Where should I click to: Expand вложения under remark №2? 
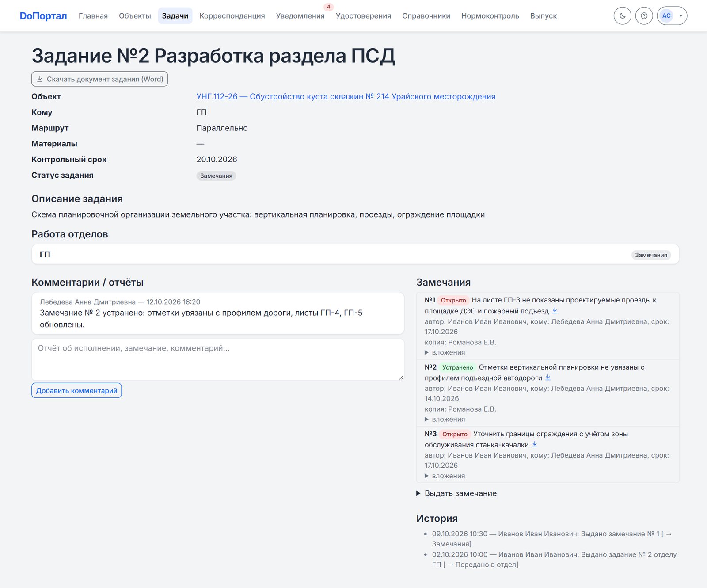pyautogui.click(x=445, y=419)
